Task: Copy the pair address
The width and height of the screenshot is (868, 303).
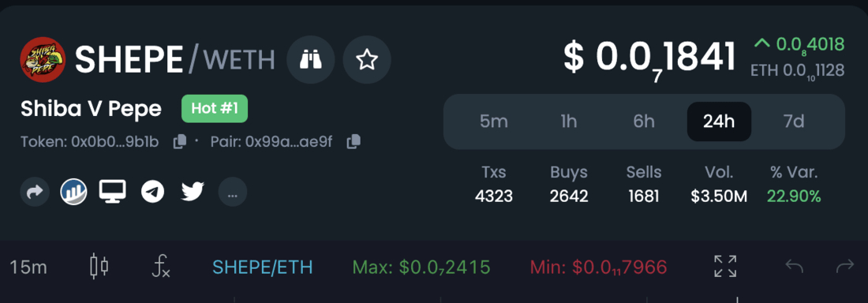Action: [354, 142]
